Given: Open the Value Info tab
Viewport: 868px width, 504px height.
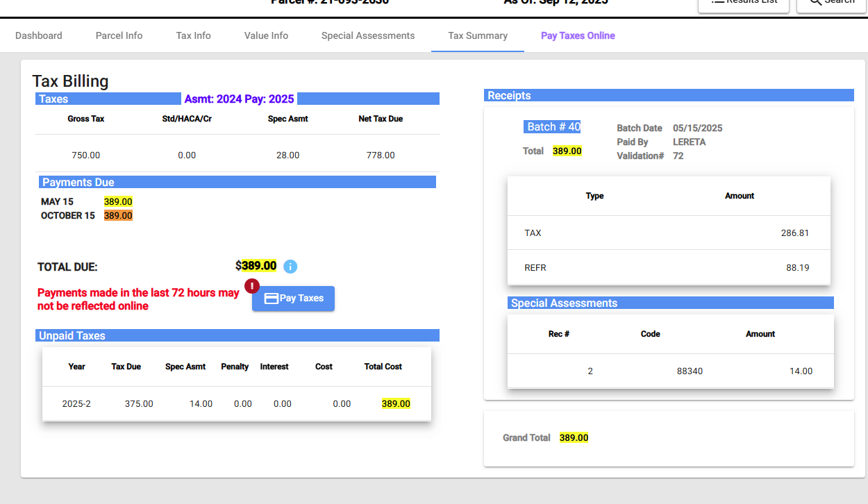Looking at the screenshot, I should coord(266,35).
